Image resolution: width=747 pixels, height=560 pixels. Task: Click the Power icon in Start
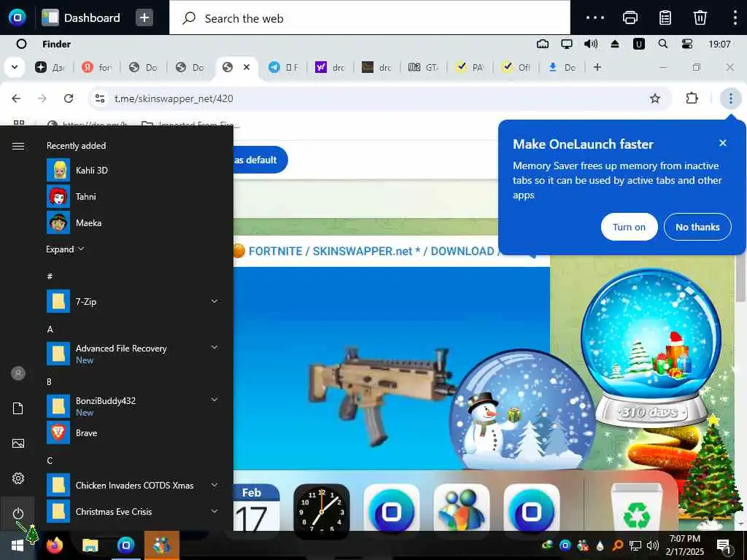(18, 513)
